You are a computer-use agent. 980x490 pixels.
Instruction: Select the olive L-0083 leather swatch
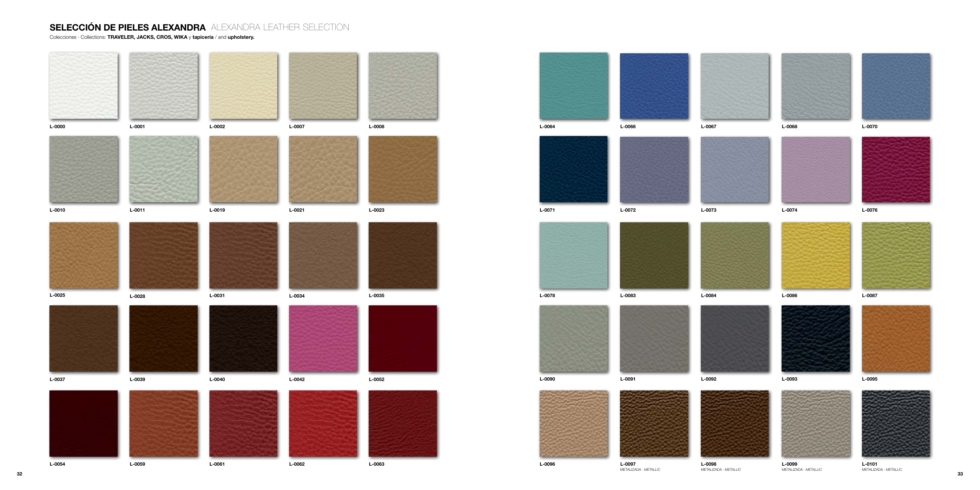coord(654,255)
